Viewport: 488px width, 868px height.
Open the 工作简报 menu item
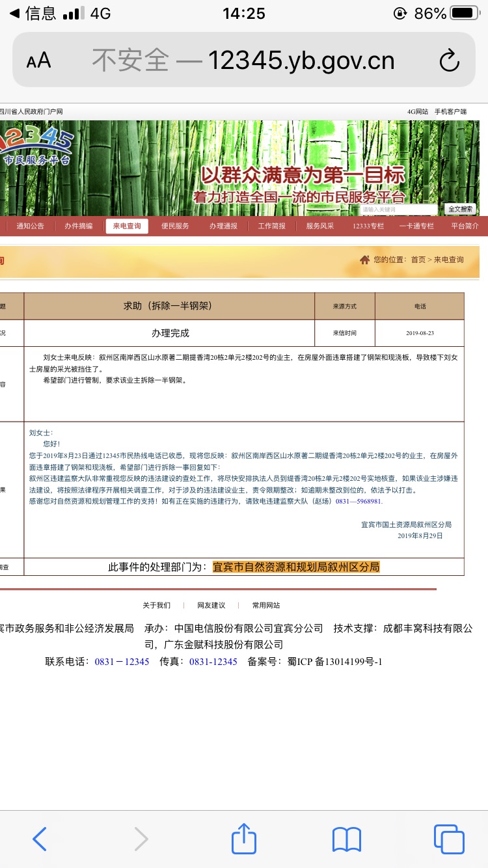coord(271,226)
